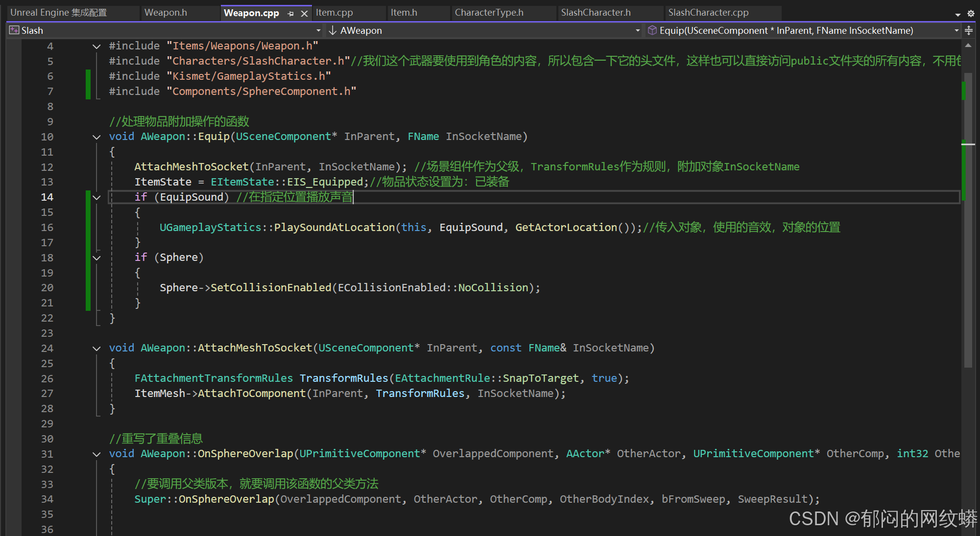
Task: Collapse the if (Sphere) block
Action: [96, 258]
